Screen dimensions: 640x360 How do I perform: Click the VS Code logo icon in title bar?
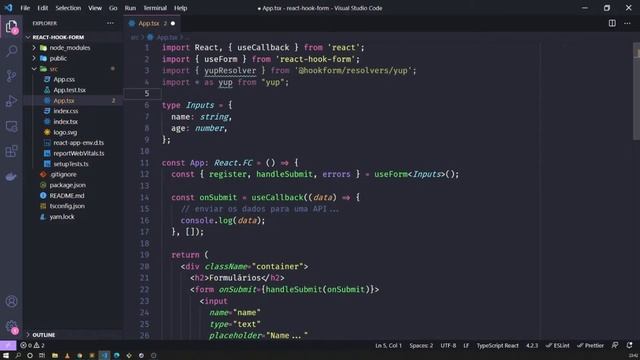(x=9, y=8)
